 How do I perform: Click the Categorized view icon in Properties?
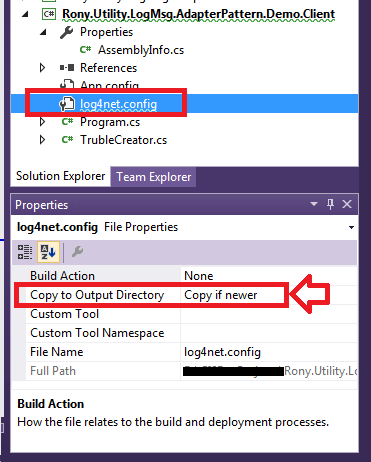click(x=25, y=252)
